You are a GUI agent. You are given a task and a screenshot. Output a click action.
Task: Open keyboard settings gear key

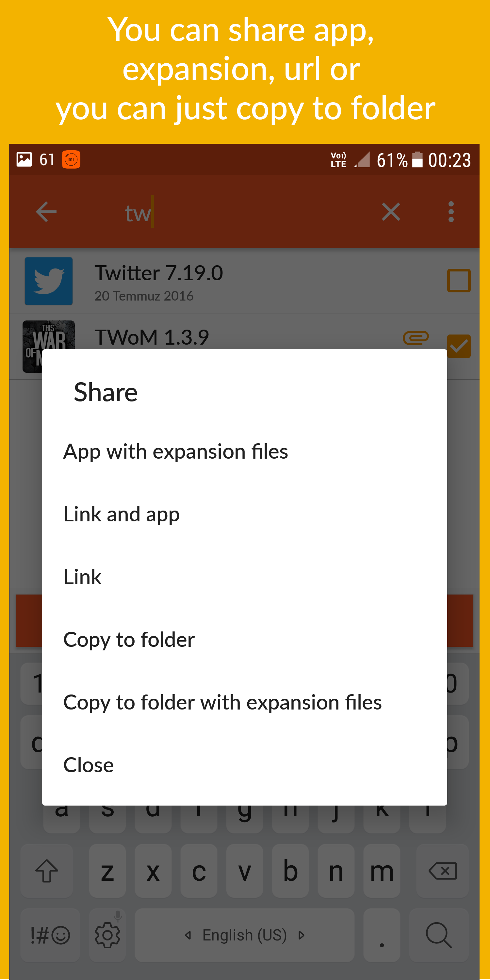pos(107,935)
